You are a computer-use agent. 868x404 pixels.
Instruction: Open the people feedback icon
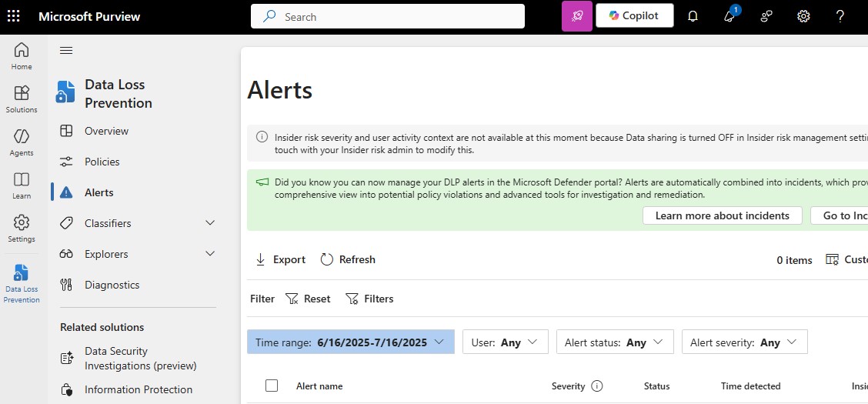click(766, 17)
